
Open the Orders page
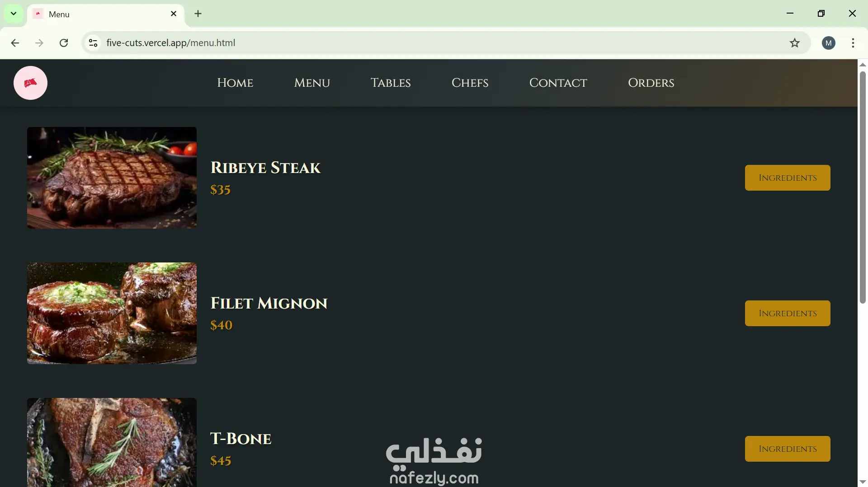pos(651,83)
